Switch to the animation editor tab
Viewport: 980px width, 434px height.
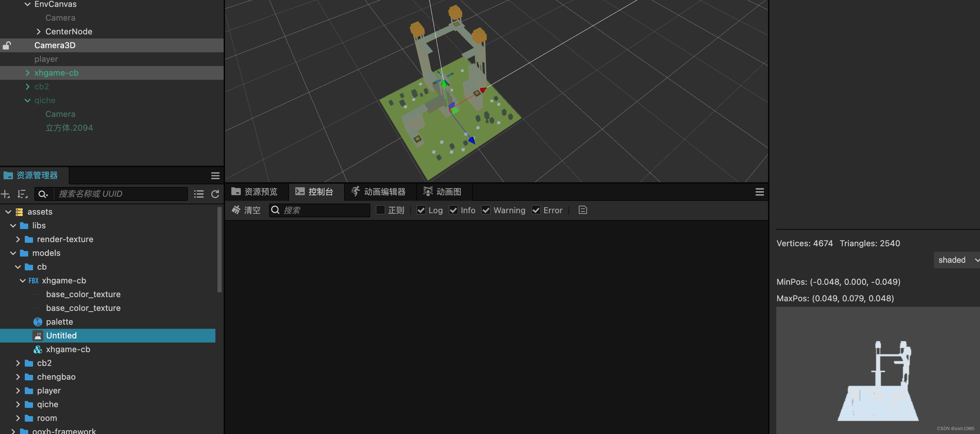pyautogui.click(x=379, y=192)
